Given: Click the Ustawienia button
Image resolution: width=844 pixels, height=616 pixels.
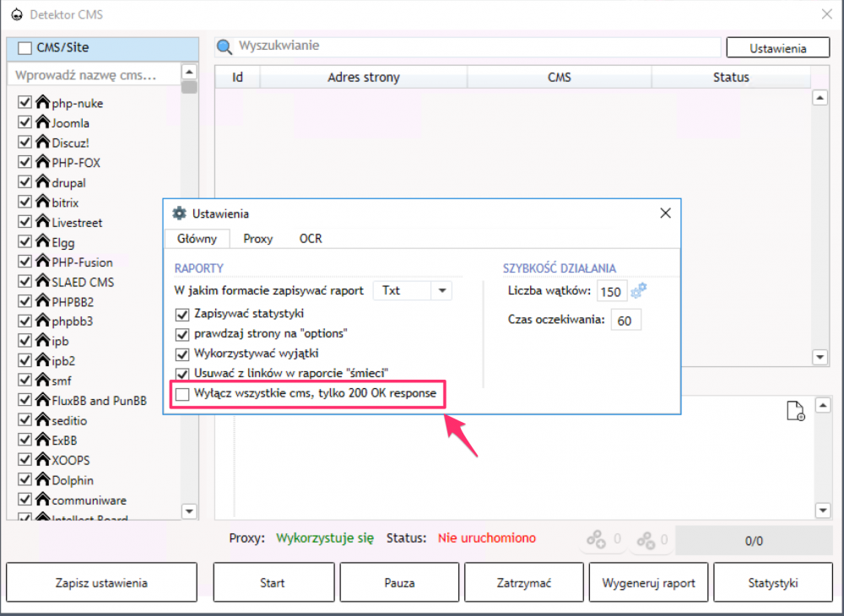Looking at the screenshot, I should click(x=778, y=48).
